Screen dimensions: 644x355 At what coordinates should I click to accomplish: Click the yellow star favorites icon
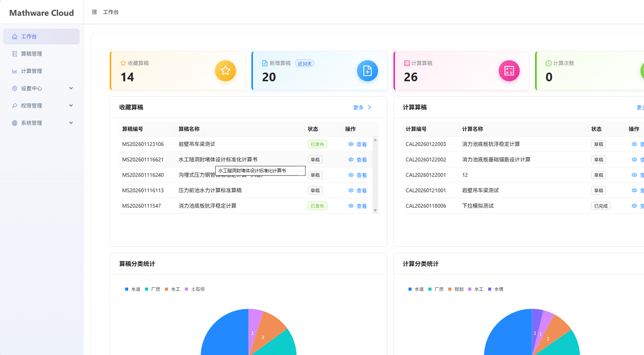[225, 71]
